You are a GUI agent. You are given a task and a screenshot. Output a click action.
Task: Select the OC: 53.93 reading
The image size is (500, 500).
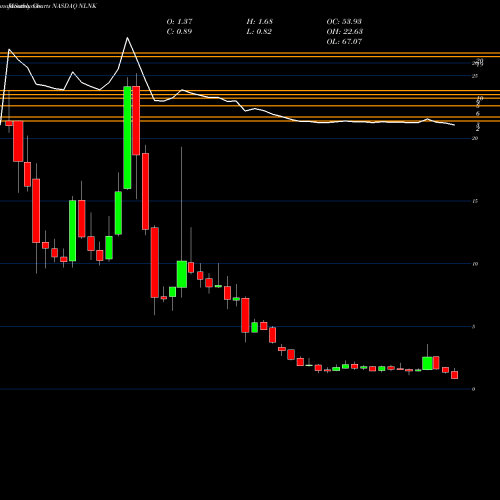(x=344, y=21)
